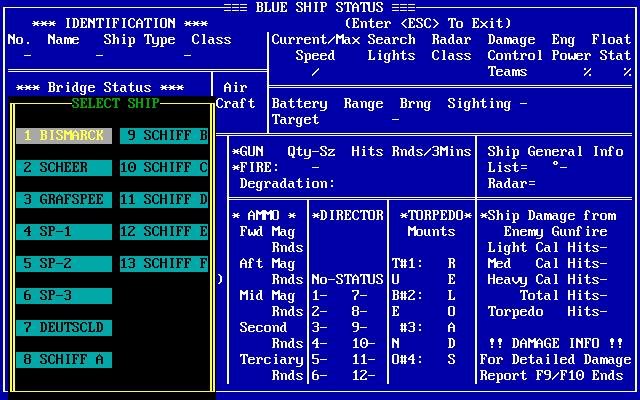Select ship 7 DEUTSCLD
Image resolution: width=640 pixels, height=400 pixels.
pyautogui.click(x=64, y=328)
